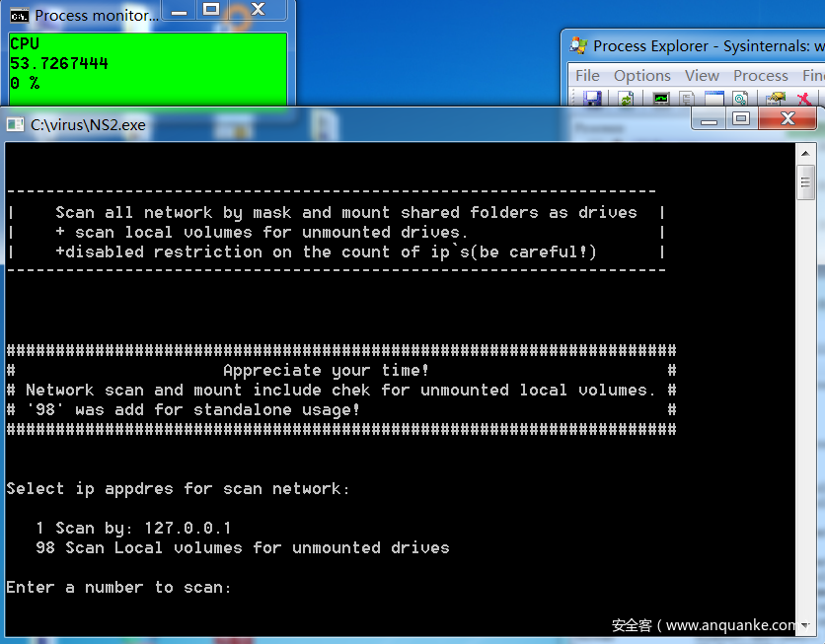Click the red Kill Process icon
Image resolution: width=825 pixels, height=644 pixels.
[x=803, y=99]
